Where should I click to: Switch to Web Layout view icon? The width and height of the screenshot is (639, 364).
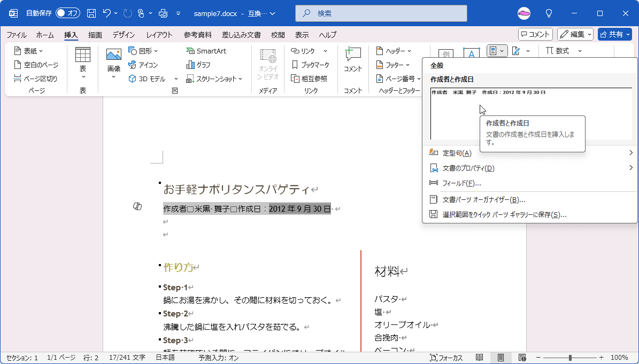pos(522,358)
